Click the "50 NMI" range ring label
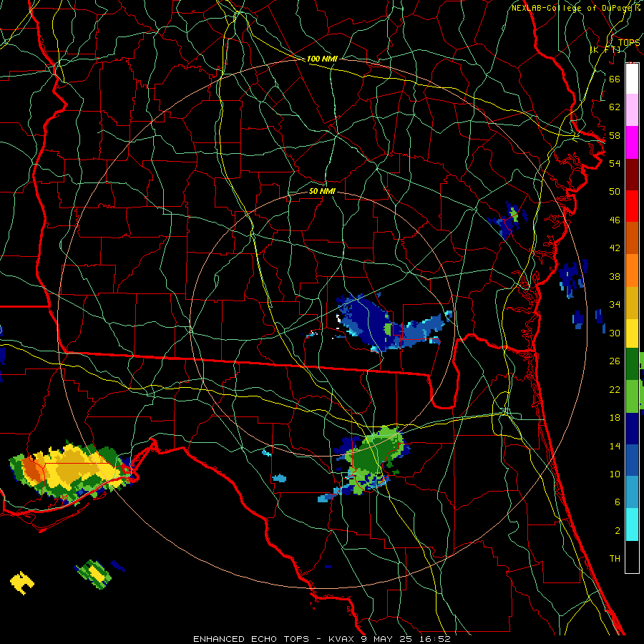644x644 pixels. (322, 191)
